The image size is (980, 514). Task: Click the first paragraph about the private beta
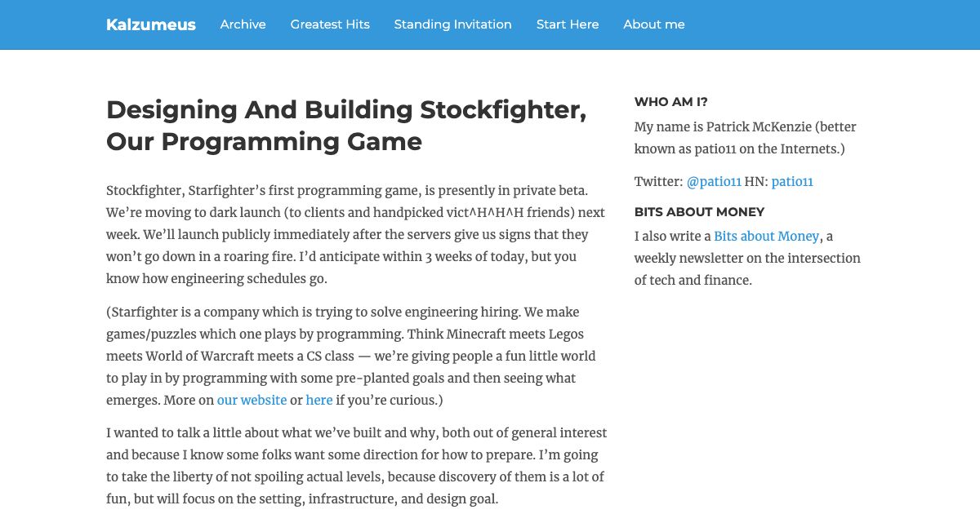click(355, 233)
